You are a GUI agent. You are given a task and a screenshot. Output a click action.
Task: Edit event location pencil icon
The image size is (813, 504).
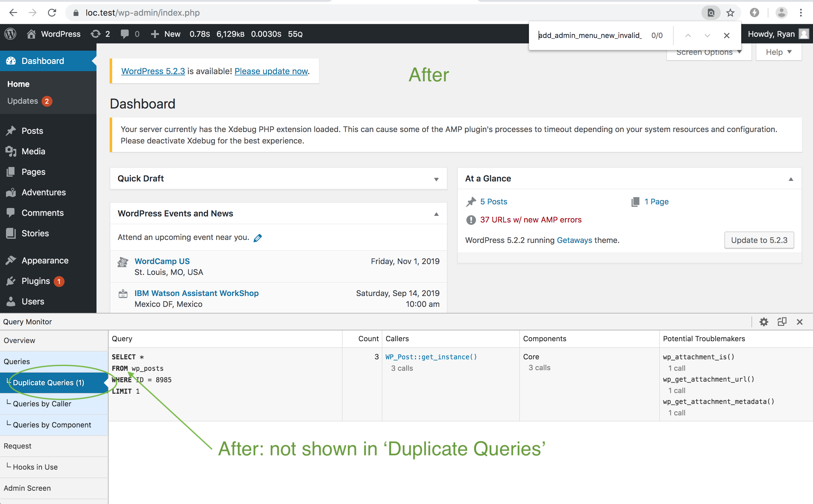[258, 238]
